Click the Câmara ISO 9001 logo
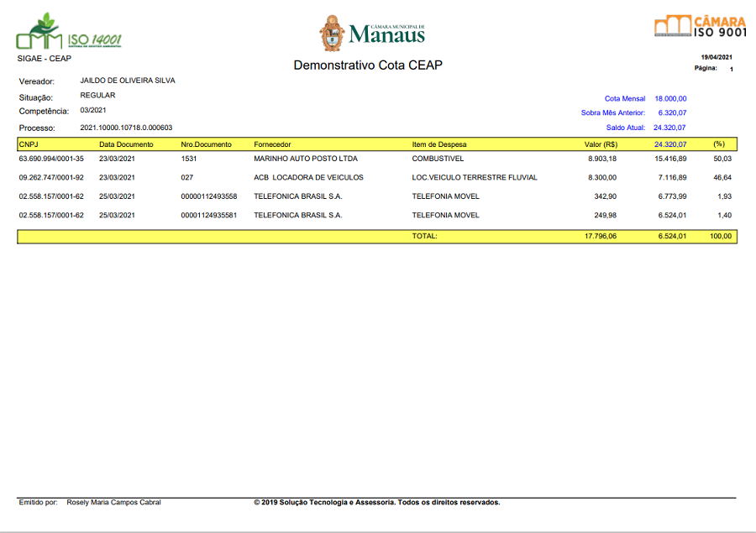The image size is (756, 533). pyautogui.click(x=700, y=27)
